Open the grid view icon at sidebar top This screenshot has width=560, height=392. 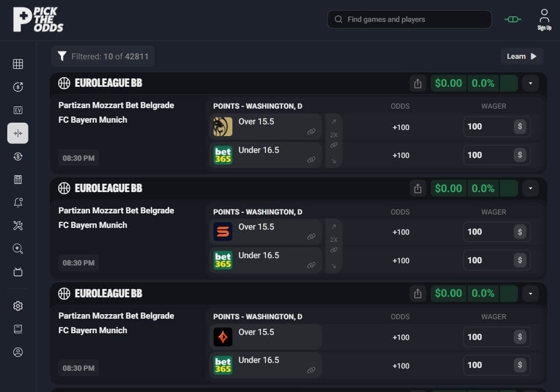(x=17, y=64)
